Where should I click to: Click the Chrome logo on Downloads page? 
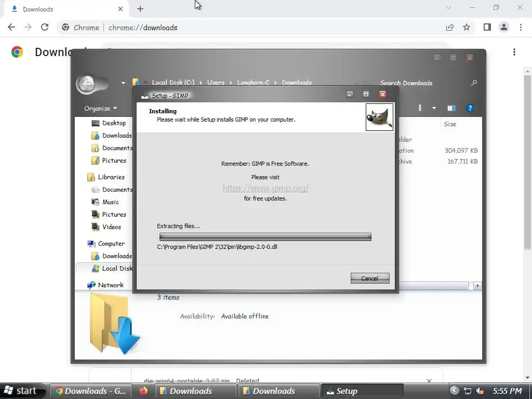(17, 52)
